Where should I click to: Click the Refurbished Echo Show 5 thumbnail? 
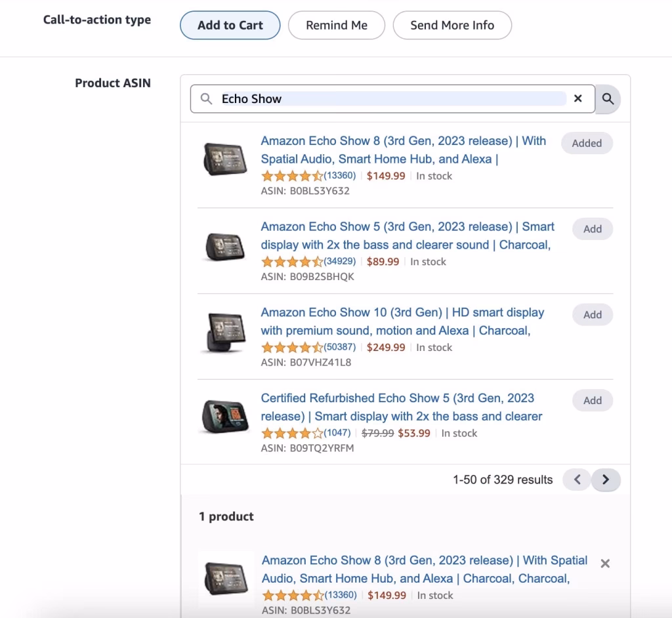click(x=224, y=417)
